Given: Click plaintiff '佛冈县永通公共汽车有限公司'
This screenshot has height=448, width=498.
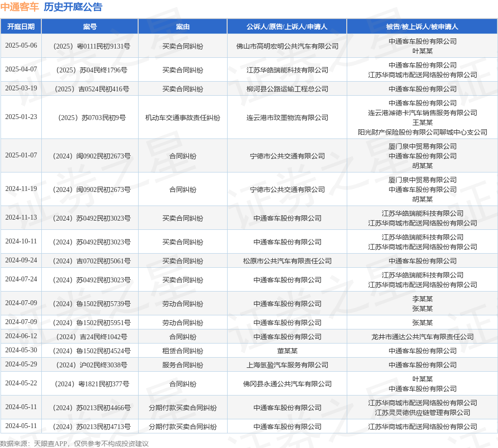Looking at the screenshot, I should pyautogui.click(x=287, y=384).
